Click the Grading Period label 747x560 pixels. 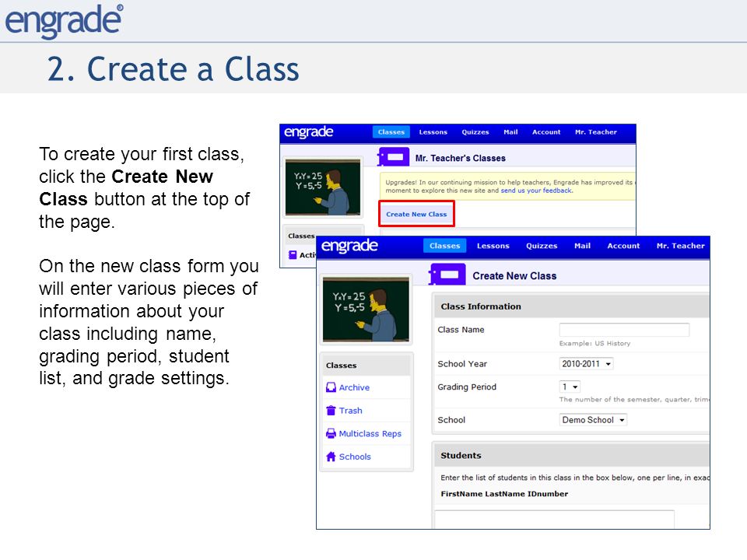pyautogui.click(x=467, y=387)
